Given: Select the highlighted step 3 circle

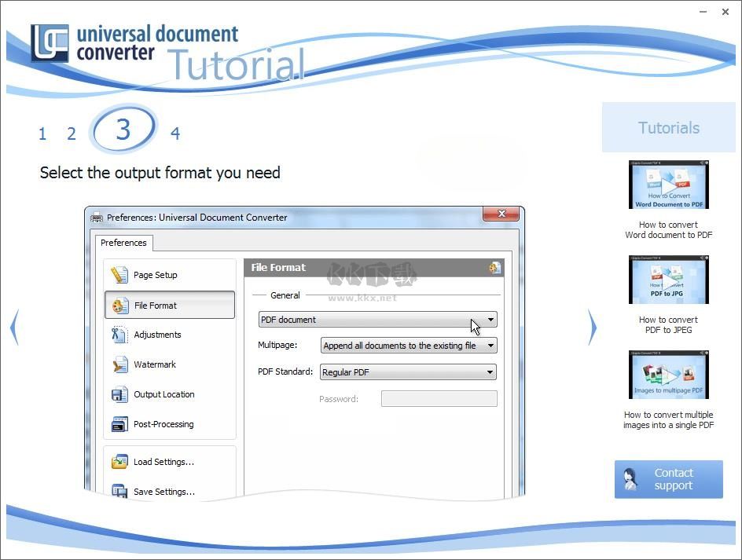Looking at the screenshot, I should [x=123, y=130].
